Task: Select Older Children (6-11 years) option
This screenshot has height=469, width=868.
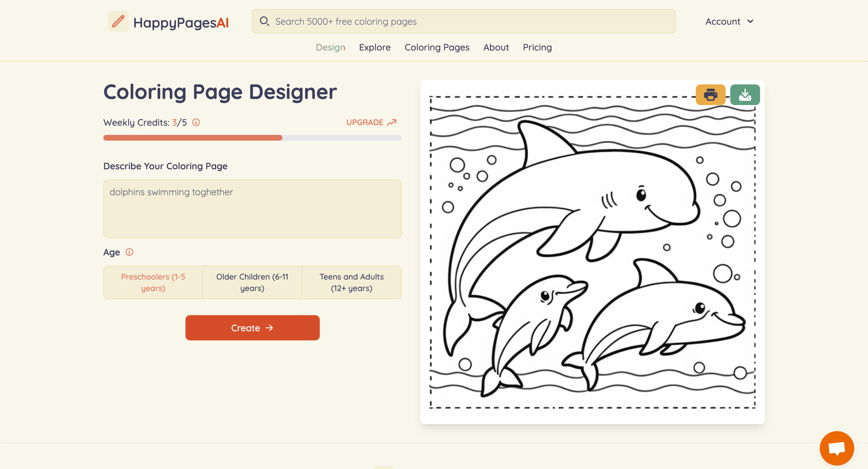Action: point(252,282)
